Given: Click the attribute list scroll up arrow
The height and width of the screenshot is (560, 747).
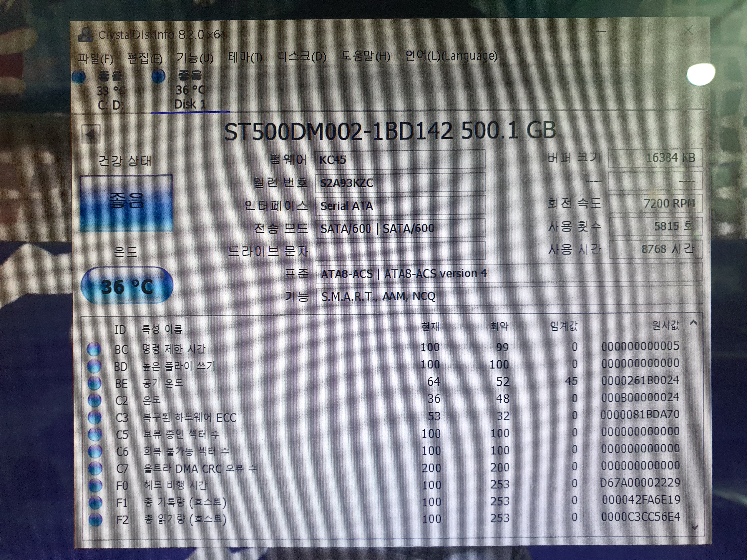Looking at the screenshot, I should [694, 323].
